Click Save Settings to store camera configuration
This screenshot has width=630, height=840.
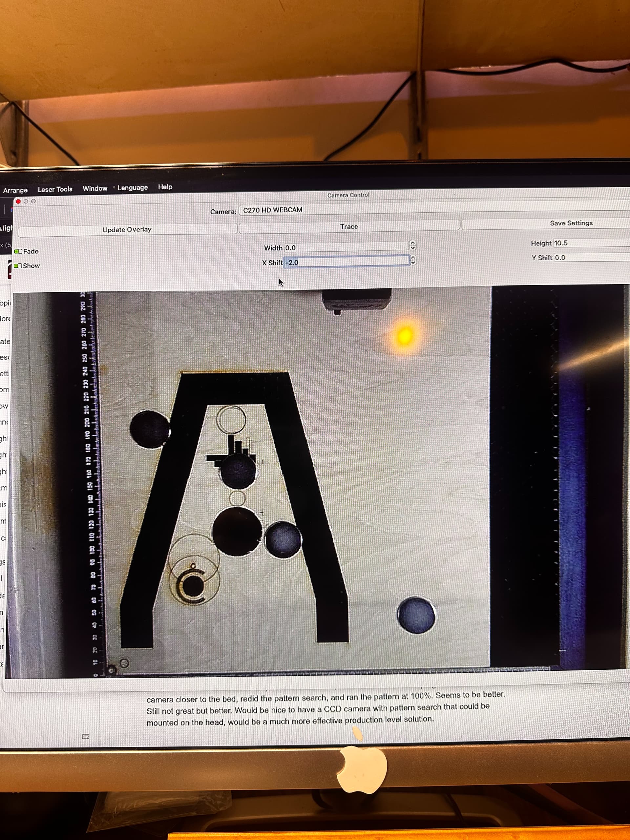pyautogui.click(x=571, y=223)
